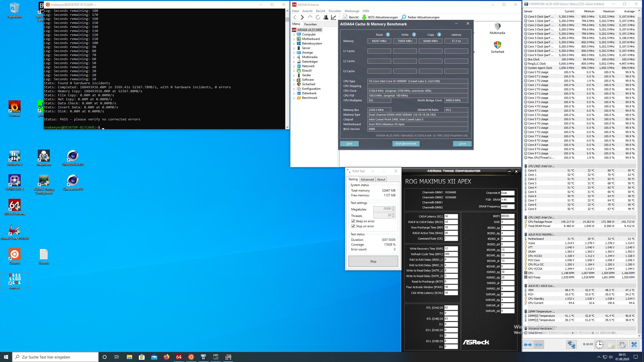The image size is (644, 362).
Task: Click the DRAM Frequency input field
Action: click(507, 206)
